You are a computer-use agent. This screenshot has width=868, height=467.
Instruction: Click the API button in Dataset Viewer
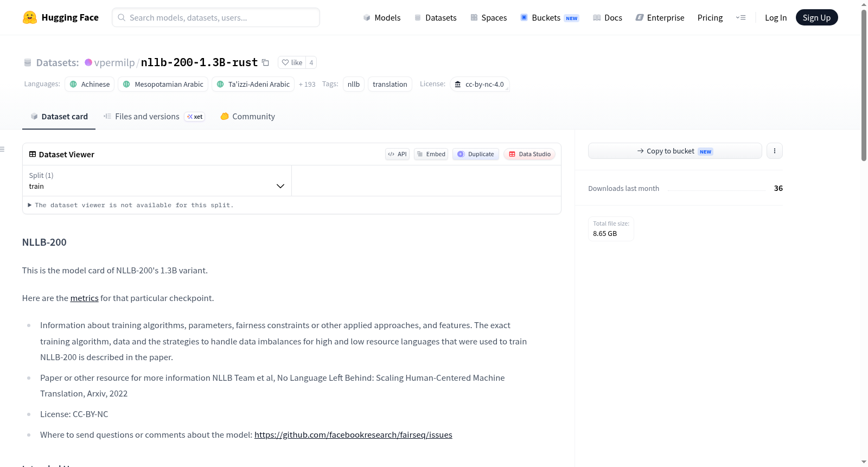click(397, 154)
